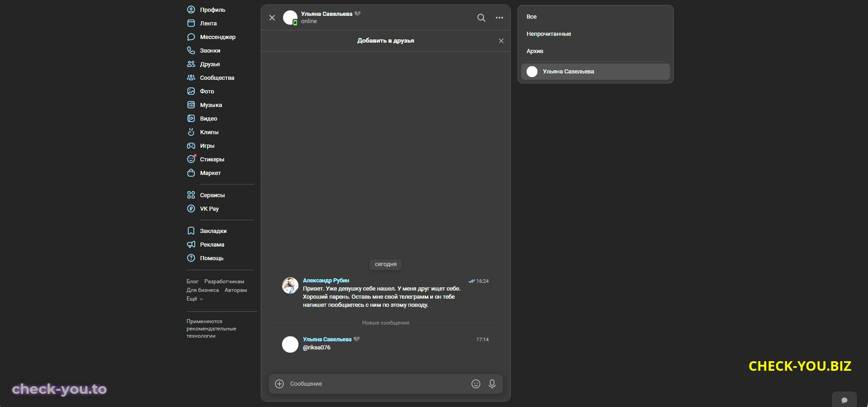Click the Клипы hand icon
Viewport: 868px width, 407px height.
[191, 132]
